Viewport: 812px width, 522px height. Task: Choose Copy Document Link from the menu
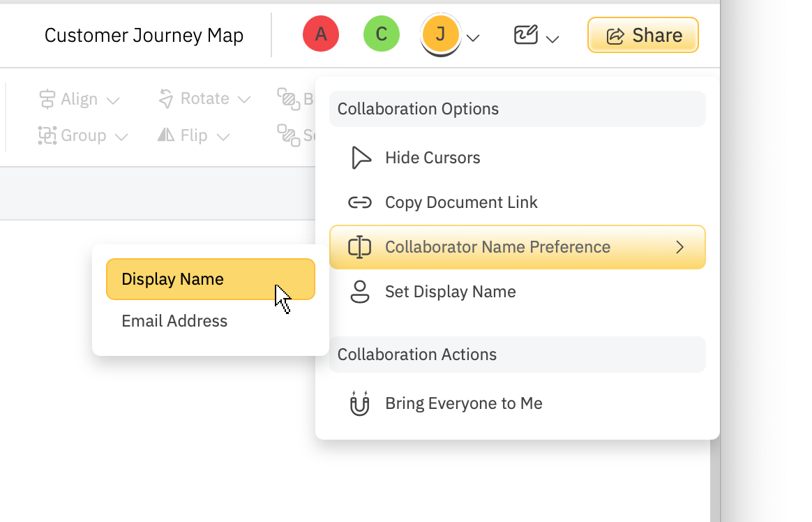461,202
